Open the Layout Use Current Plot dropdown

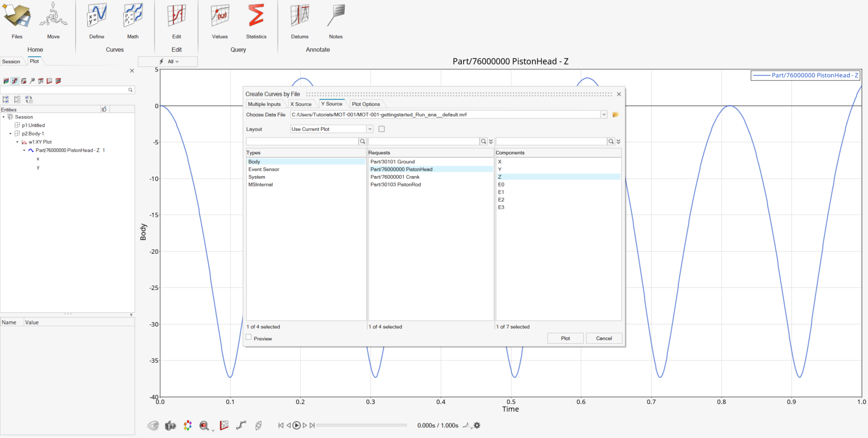(369, 129)
